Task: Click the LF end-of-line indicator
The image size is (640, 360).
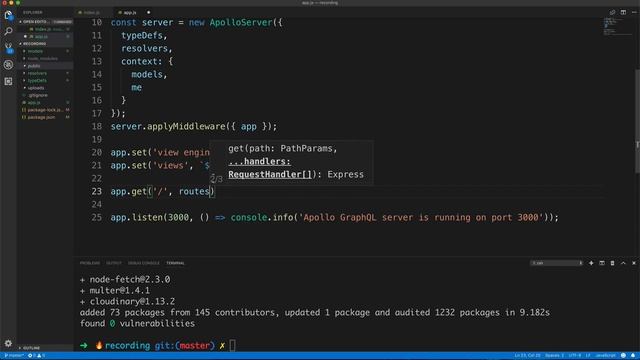Action: click(x=588, y=356)
